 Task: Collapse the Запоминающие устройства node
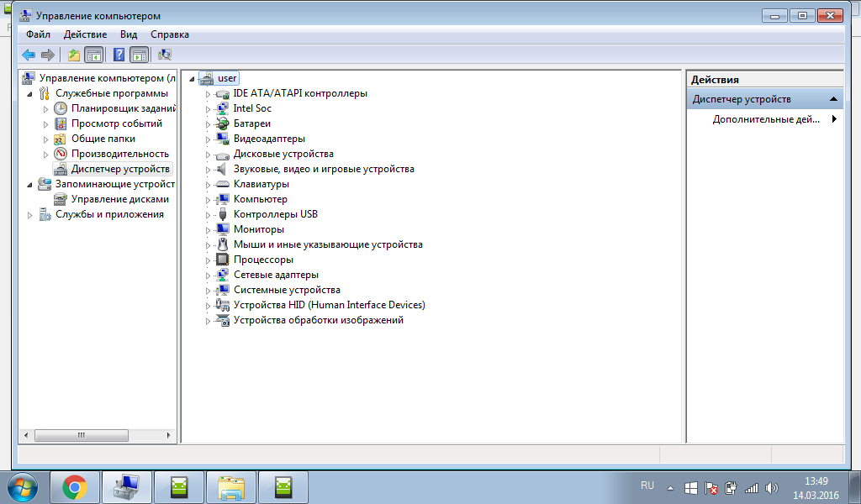coord(29,185)
